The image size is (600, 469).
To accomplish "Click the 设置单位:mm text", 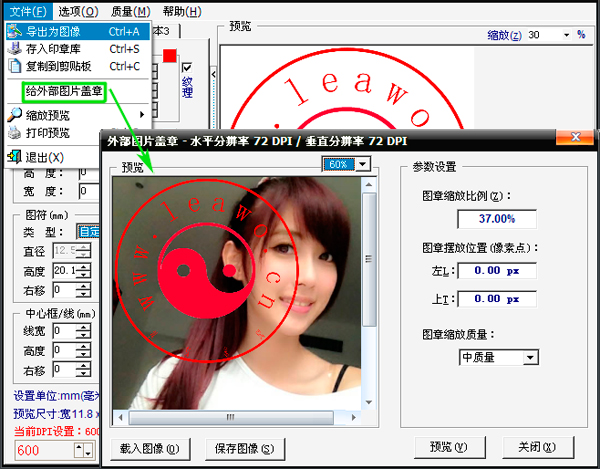I will [x=57, y=396].
